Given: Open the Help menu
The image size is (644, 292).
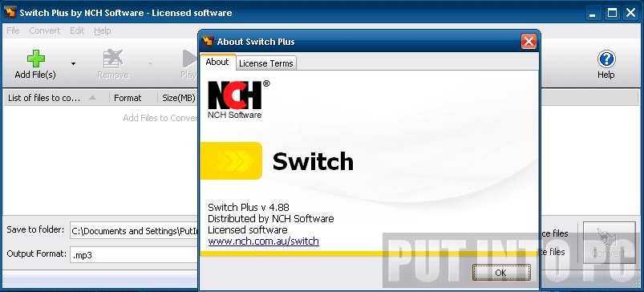Looking at the screenshot, I should pyautogui.click(x=103, y=30).
